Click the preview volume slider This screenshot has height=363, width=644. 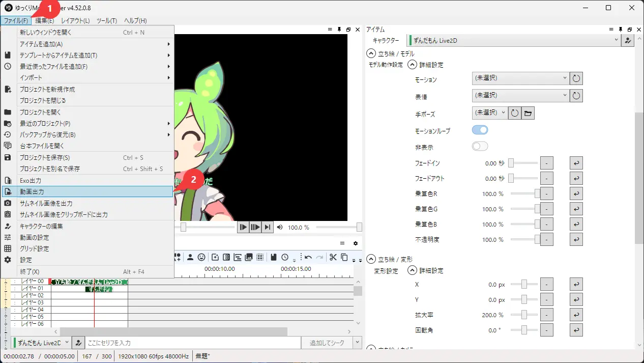(339, 227)
